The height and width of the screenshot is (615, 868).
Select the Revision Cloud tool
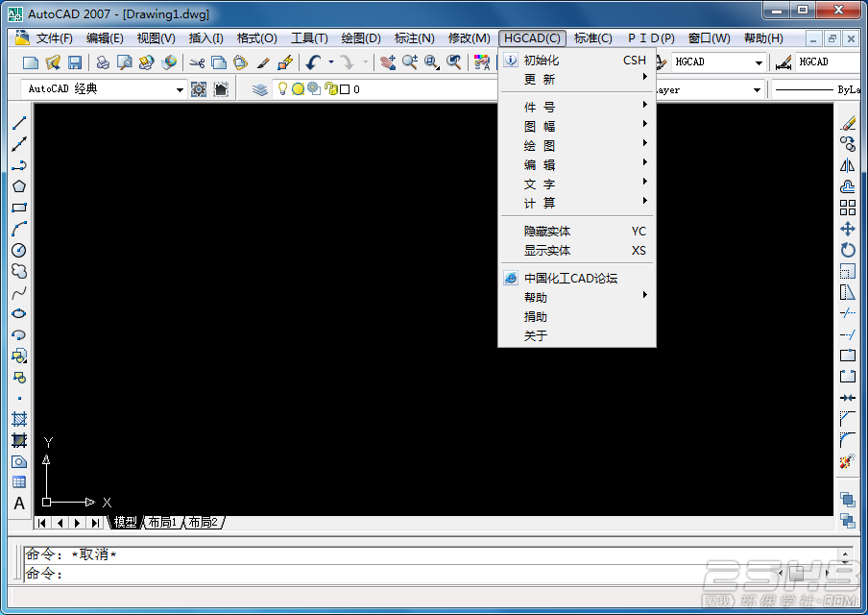point(19,271)
